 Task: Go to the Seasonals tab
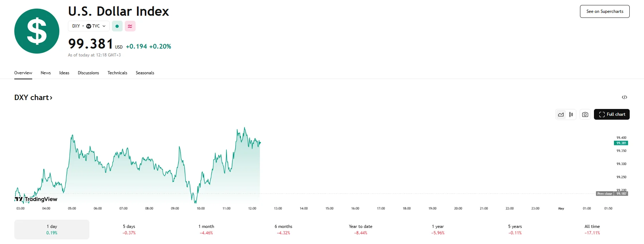(x=145, y=73)
